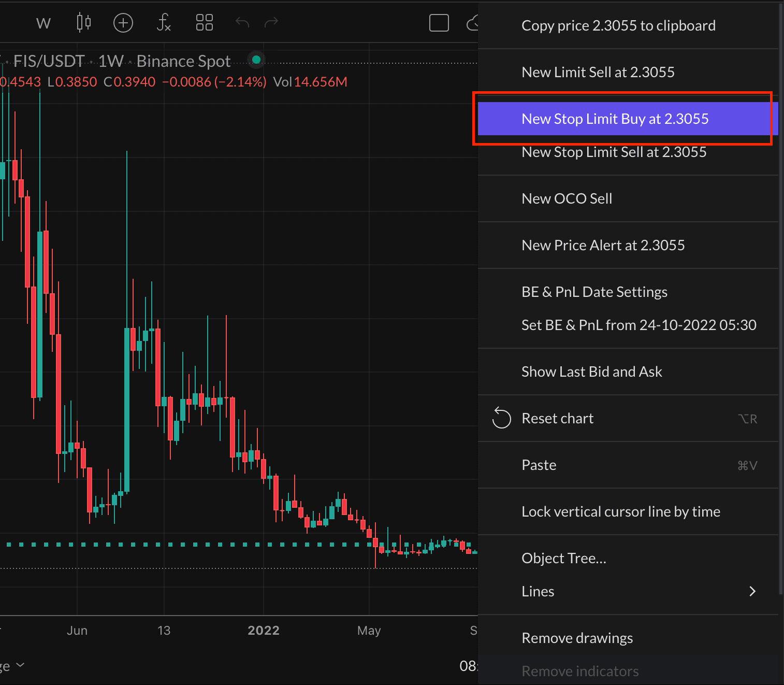
Task: Choose New OCO Sell
Action: [x=628, y=198]
